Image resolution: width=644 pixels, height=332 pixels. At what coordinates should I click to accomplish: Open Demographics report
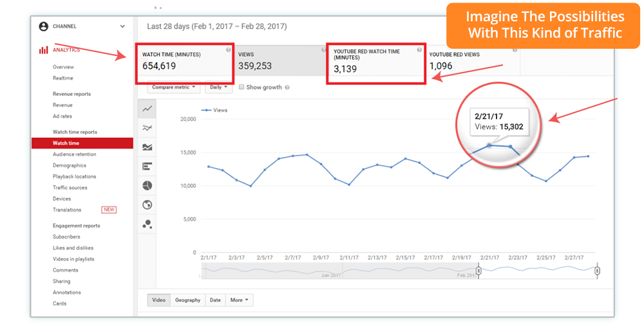click(70, 165)
